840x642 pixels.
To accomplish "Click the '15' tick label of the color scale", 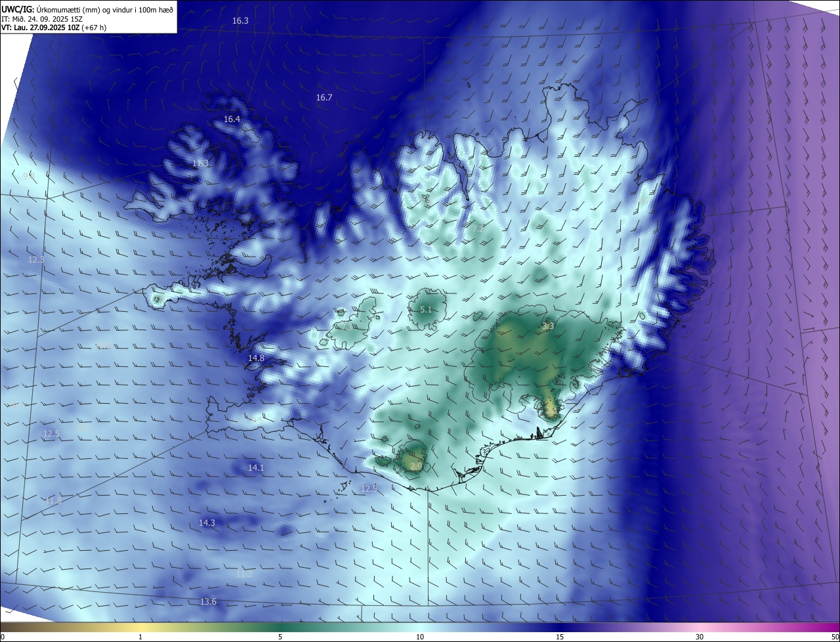I will [x=560, y=637].
